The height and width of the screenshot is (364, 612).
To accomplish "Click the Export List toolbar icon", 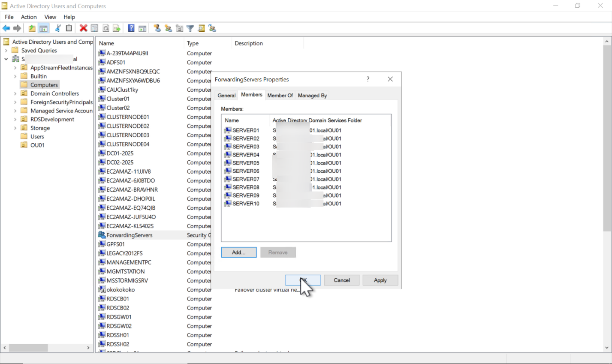I will (x=117, y=28).
